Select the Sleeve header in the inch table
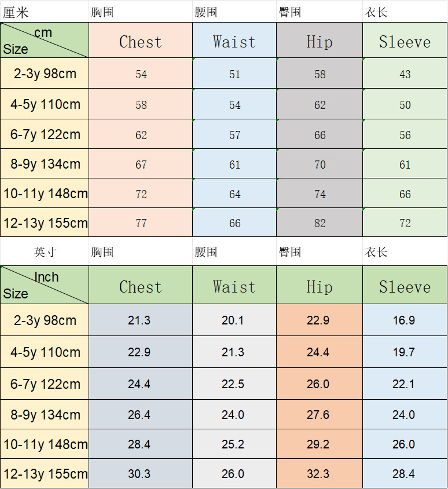This screenshot has height=489, width=448. (x=405, y=287)
